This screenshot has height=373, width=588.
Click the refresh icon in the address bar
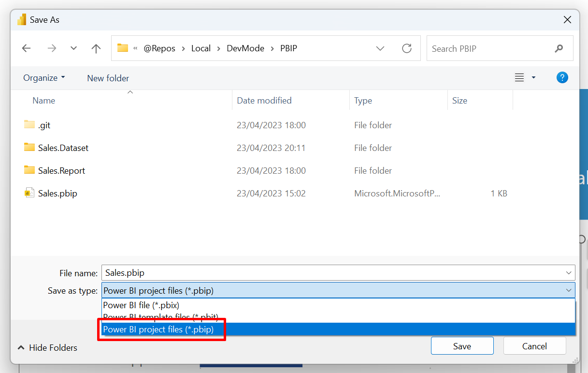tap(406, 48)
